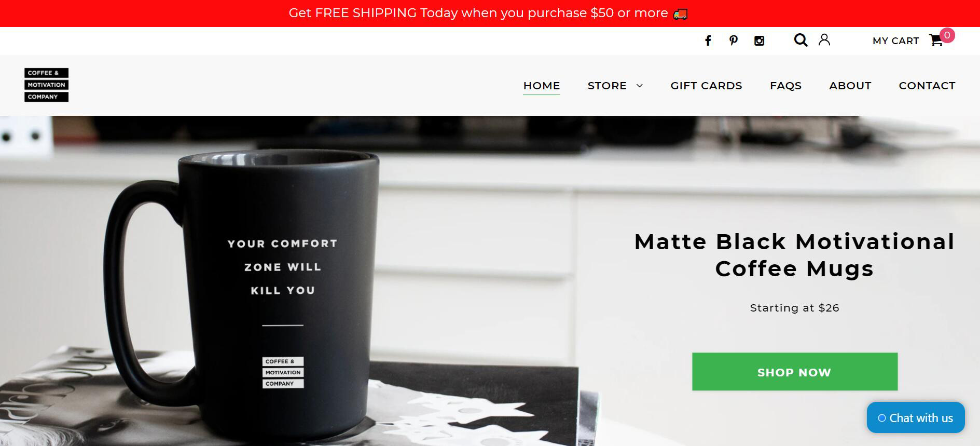Open the Instagram social link icon
The image size is (980, 446).
759,40
